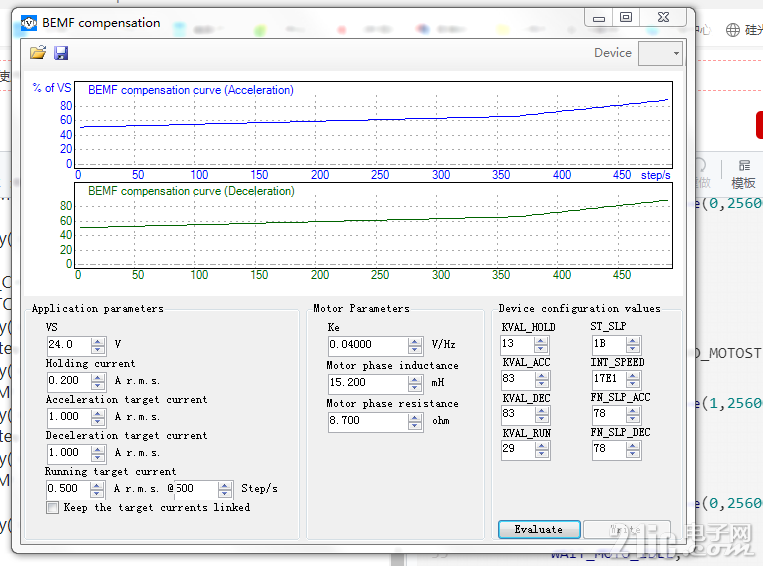This screenshot has height=566, width=763.
Task: Focus the KVAL_RUN value field
Action: (517, 449)
